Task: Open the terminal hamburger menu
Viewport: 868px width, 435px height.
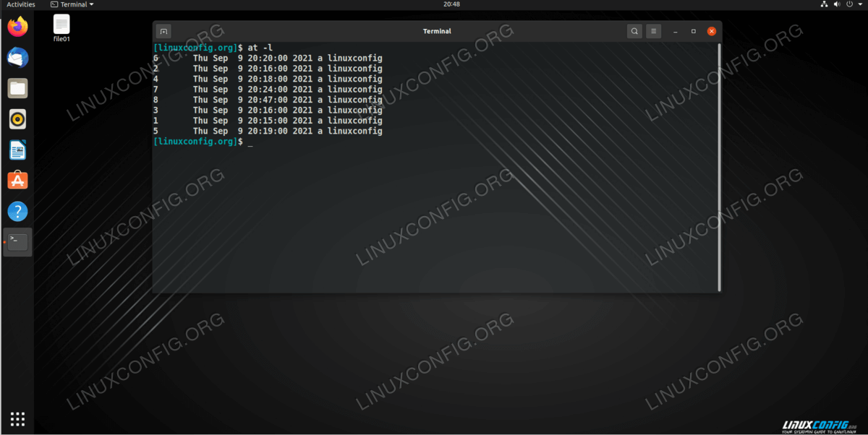Action: [x=653, y=31]
